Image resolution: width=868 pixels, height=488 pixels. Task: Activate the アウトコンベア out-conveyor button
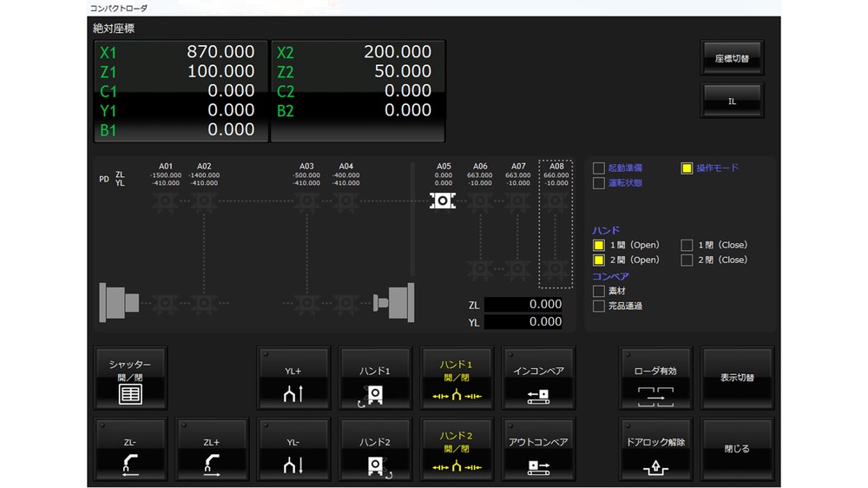click(538, 450)
